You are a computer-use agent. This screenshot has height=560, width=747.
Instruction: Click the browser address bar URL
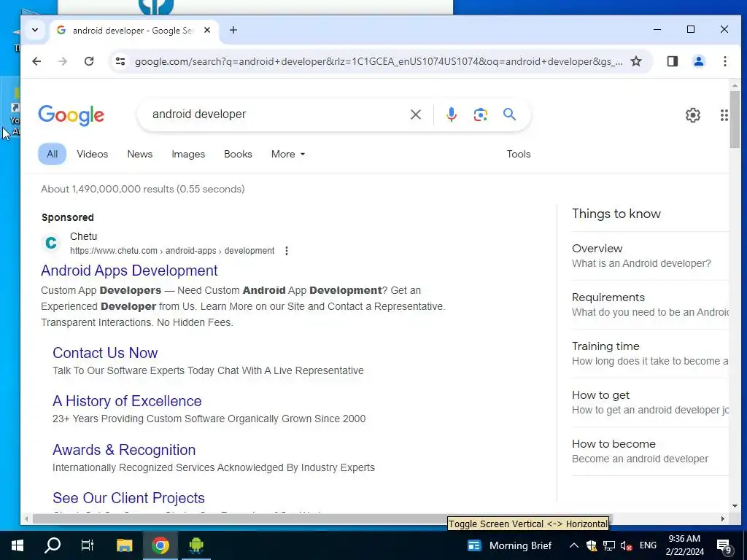tap(379, 61)
